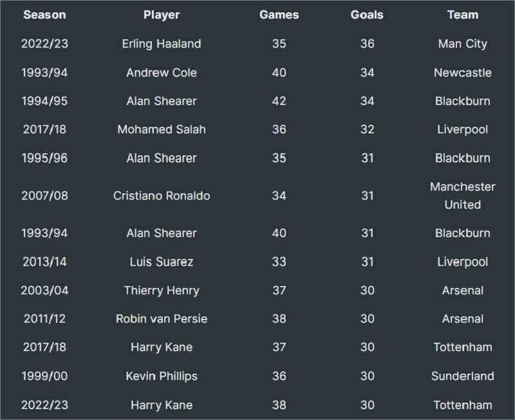Click the Man City team cell
The width and height of the screenshot is (515, 420).
point(462,44)
